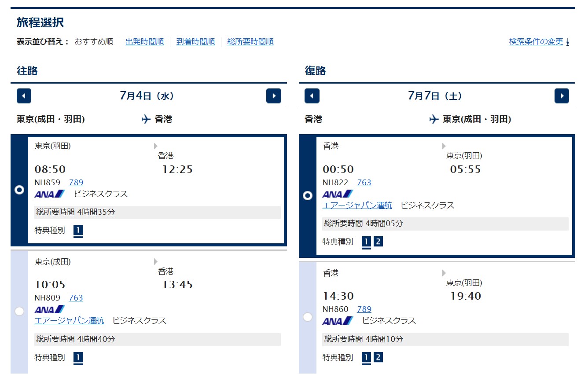This screenshot has height=374, width=588.
Task: Go to previous return date before 7月7日
Action: pos(312,96)
